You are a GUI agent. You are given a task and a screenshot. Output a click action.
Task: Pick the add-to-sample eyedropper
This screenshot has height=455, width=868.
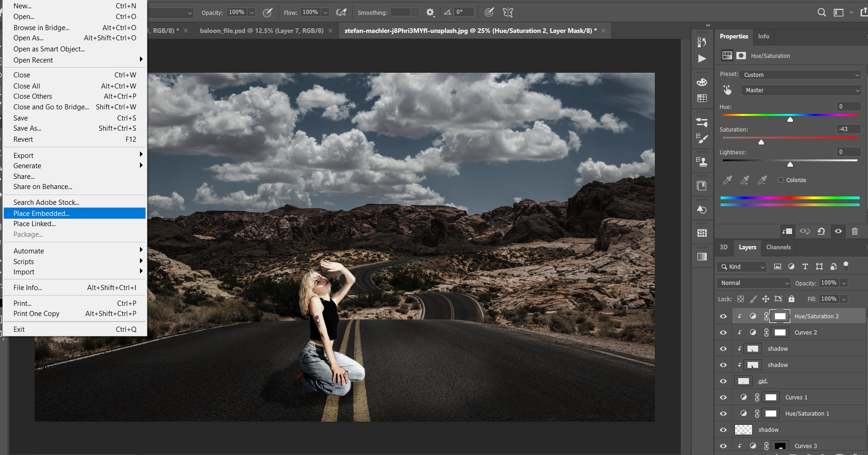(x=745, y=180)
